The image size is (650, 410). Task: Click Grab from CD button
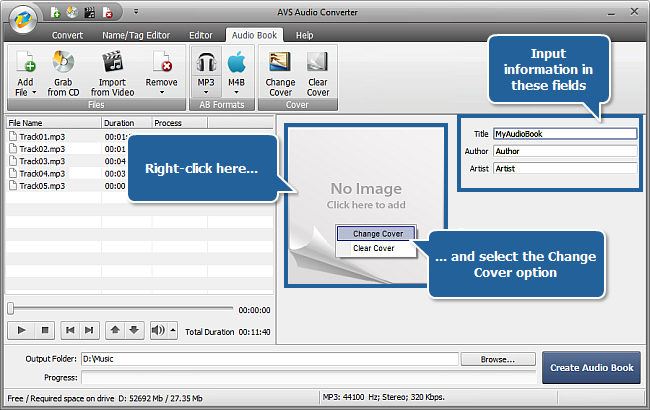[x=63, y=73]
